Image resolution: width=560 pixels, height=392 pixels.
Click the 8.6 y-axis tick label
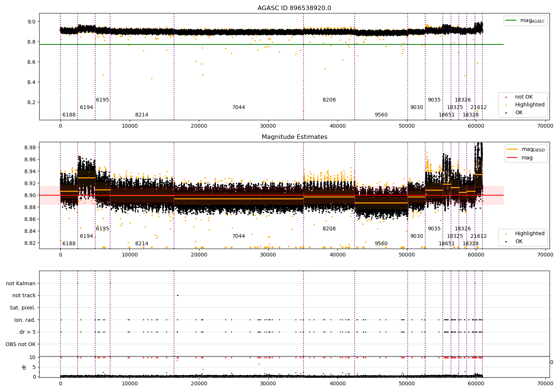[31, 62]
